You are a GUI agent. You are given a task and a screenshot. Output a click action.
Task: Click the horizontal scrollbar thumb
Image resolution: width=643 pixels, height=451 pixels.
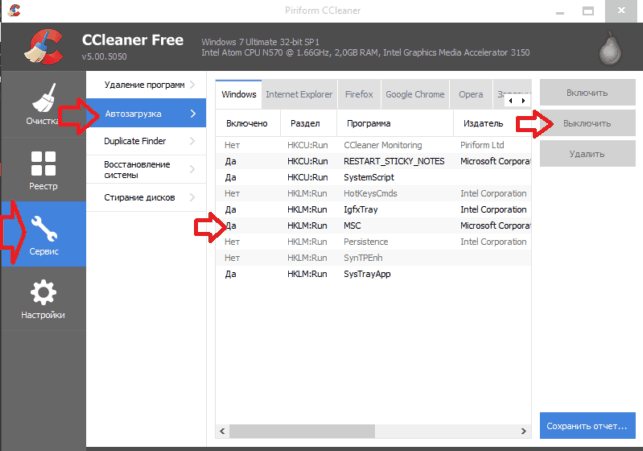click(302, 431)
